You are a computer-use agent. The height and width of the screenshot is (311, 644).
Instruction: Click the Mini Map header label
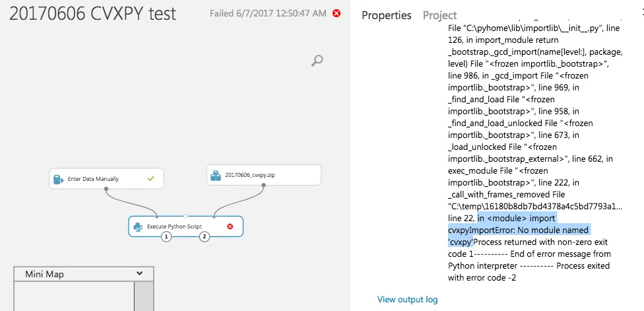tap(45, 273)
